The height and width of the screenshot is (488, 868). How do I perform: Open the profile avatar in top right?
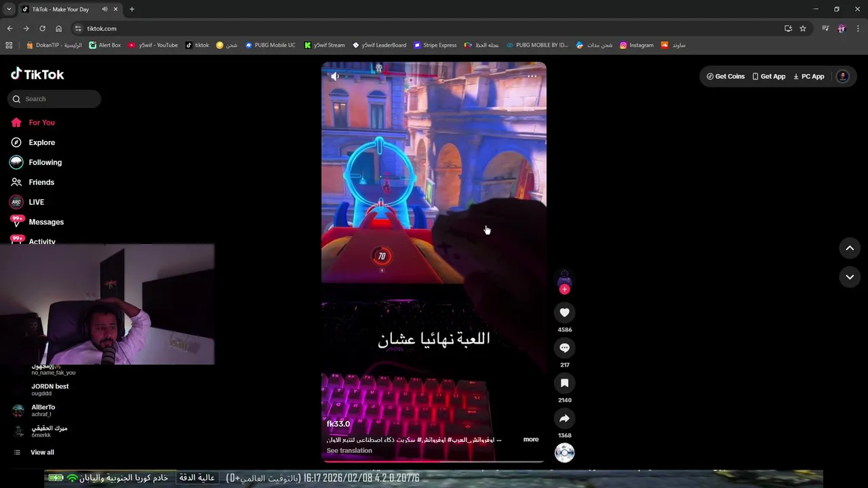843,77
